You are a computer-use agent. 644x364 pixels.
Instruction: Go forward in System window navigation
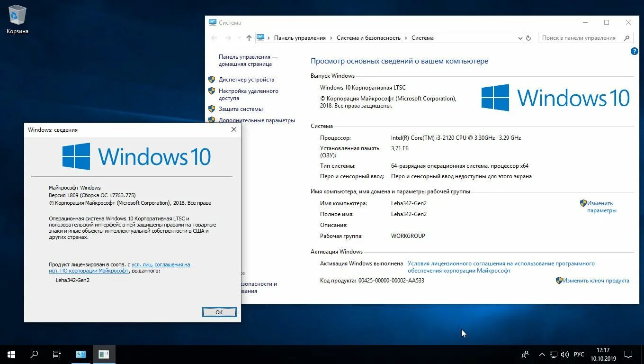tap(228, 38)
